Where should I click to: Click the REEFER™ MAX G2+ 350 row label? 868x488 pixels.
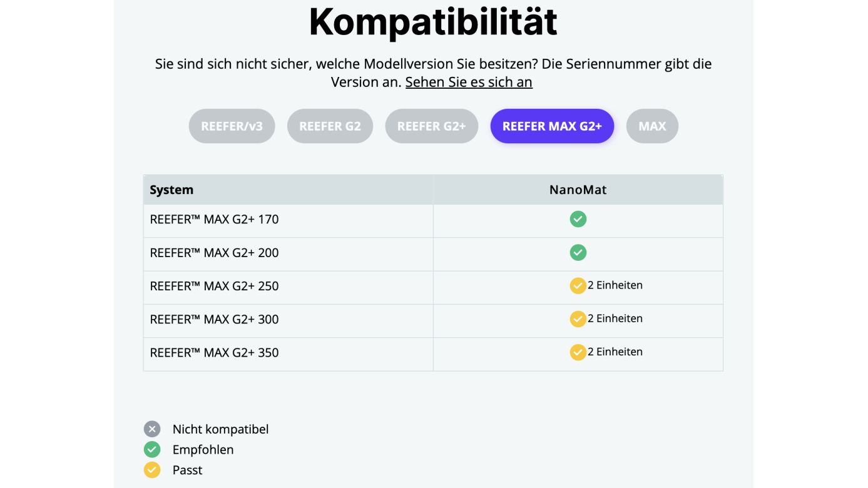coord(214,353)
